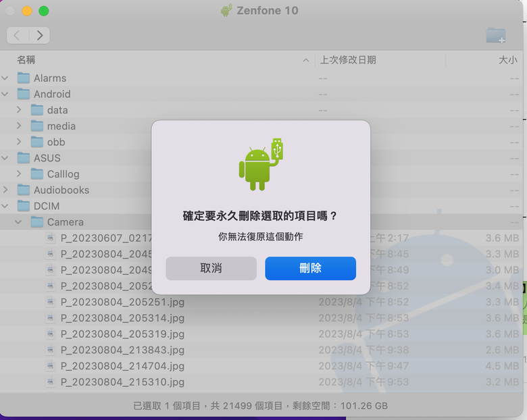Image resolution: width=527 pixels, height=420 pixels.
Task: Click file icon of P_20230804_214704.jpg
Action: pyautogui.click(x=51, y=366)
